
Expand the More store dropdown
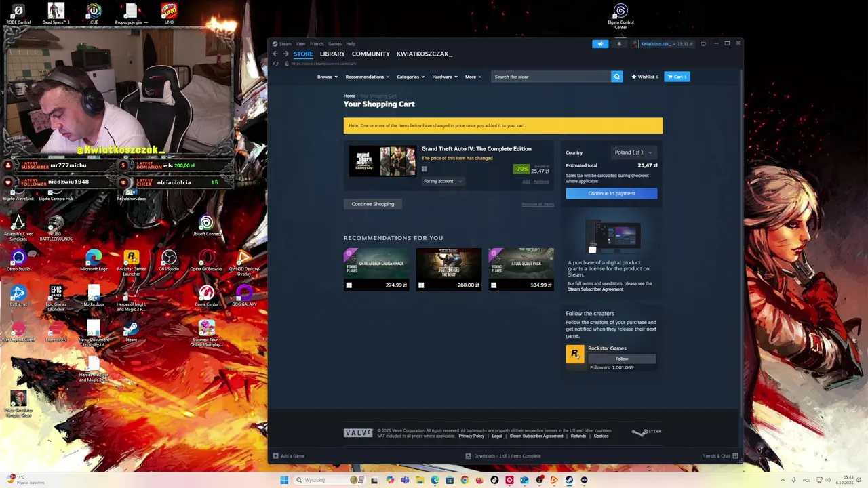click(473, 77)
